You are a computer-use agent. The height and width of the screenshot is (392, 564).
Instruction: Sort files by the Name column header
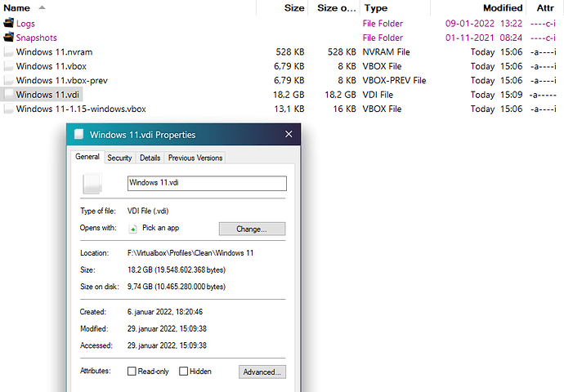pos(17,8)
